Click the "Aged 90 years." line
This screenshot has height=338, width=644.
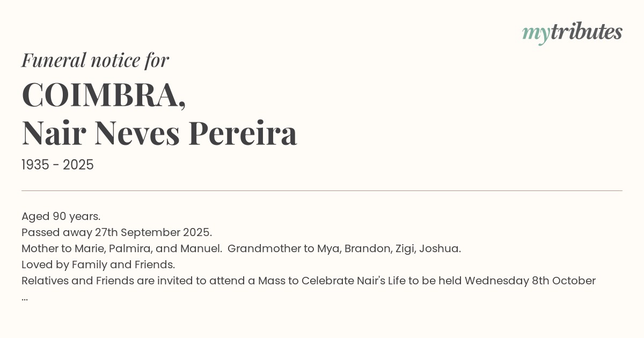click(x=61, y=217)
